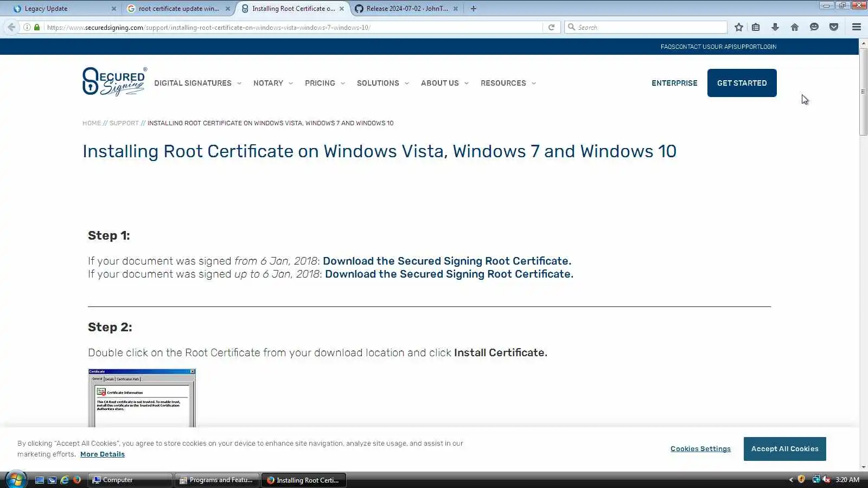Open the LOGIN link in top bar
The width and height of the screenshot is (868, 488).
click(x=768, y=47)
